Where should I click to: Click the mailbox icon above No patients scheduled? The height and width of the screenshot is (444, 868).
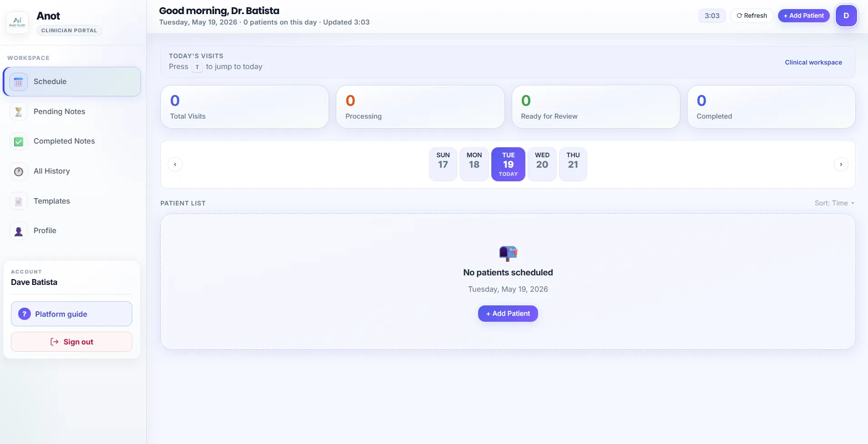(508, 253)
